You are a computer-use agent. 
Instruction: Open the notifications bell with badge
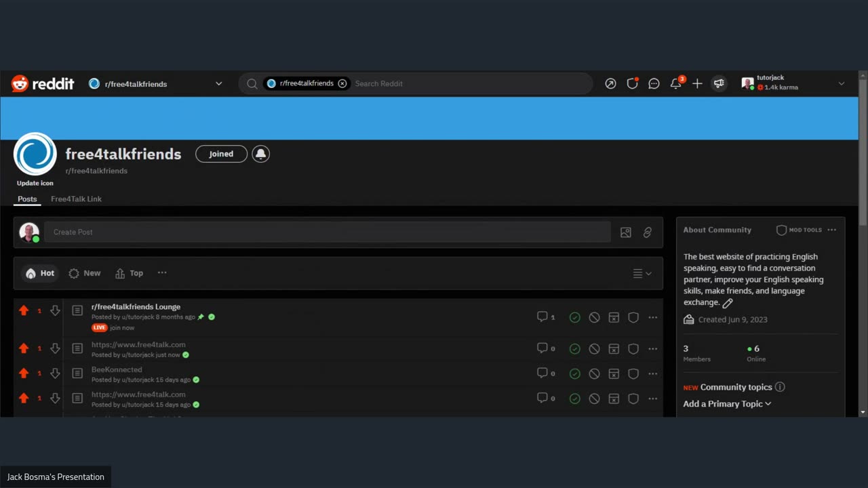pos(676,83)
